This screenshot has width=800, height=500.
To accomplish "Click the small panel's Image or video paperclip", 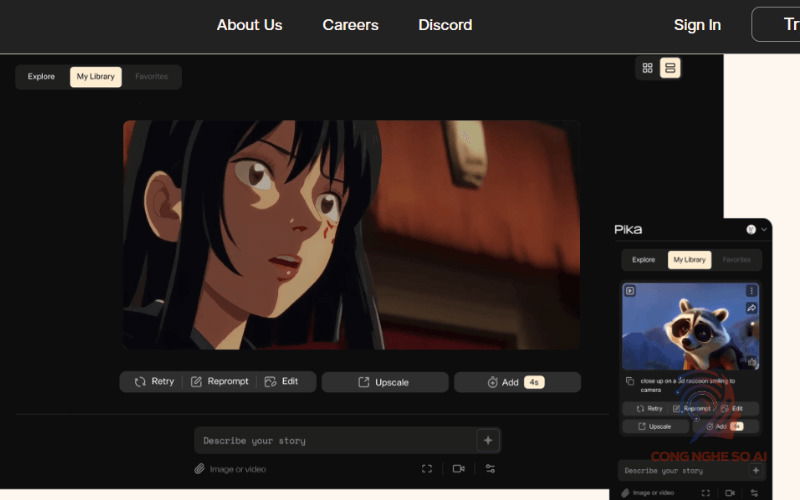I will pos(625,493).
